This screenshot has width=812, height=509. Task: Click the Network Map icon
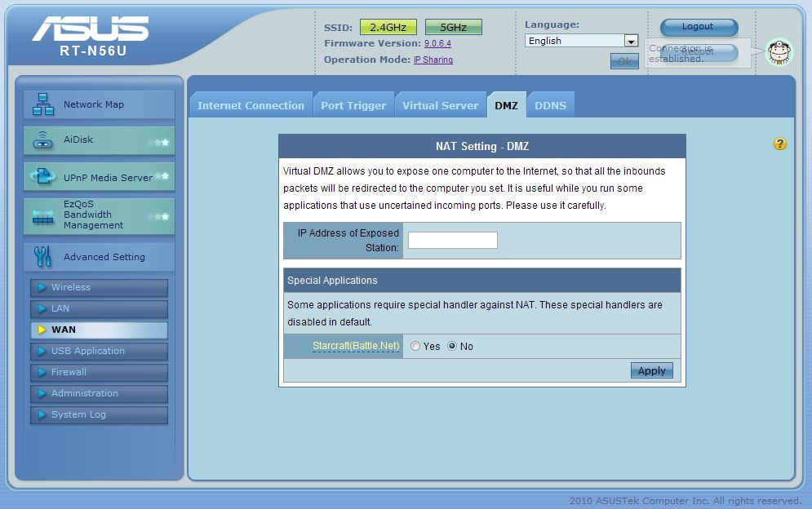(x=42, y=104)
